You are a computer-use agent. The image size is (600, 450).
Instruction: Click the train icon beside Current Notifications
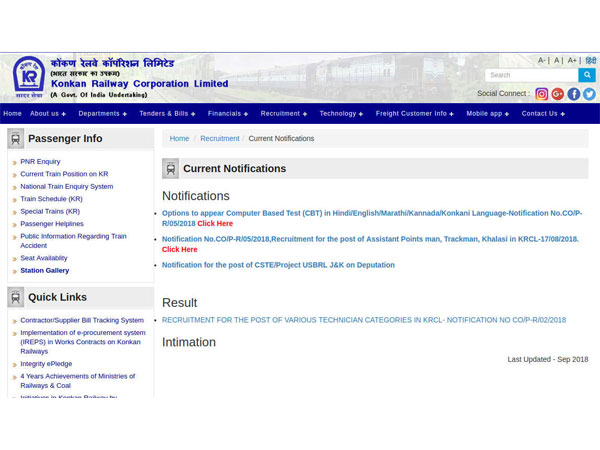(171, 168)
